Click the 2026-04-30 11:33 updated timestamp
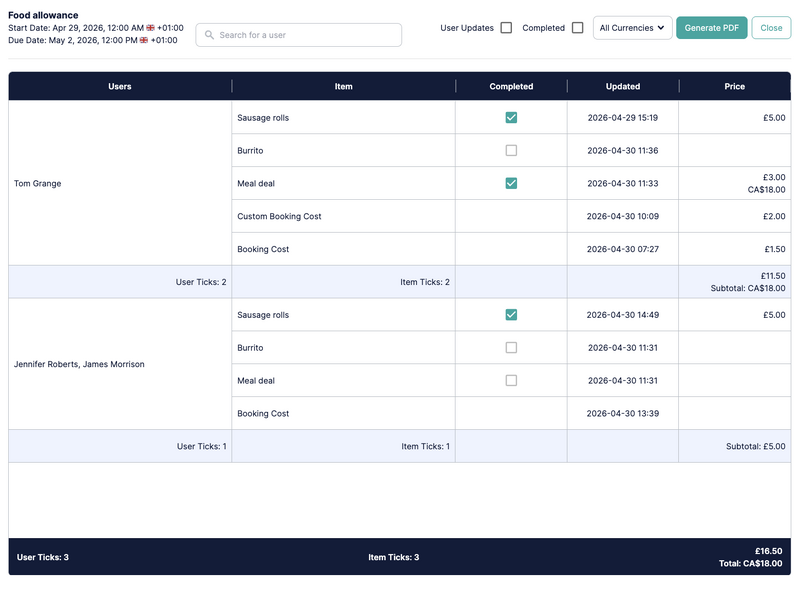This screenshot has width=800, height=591. (x=622, y=183)
